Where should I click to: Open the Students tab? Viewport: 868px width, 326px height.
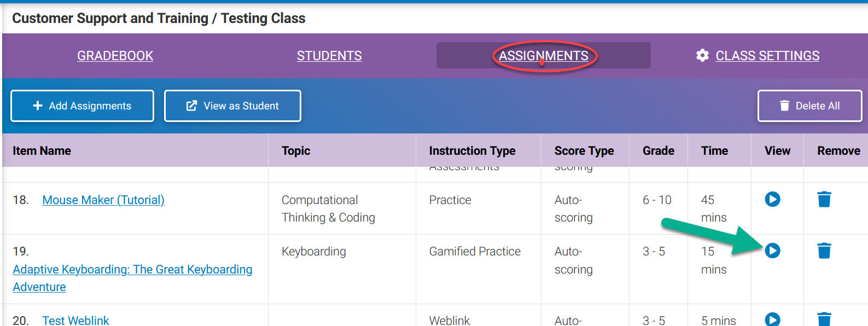coord(329,55)
